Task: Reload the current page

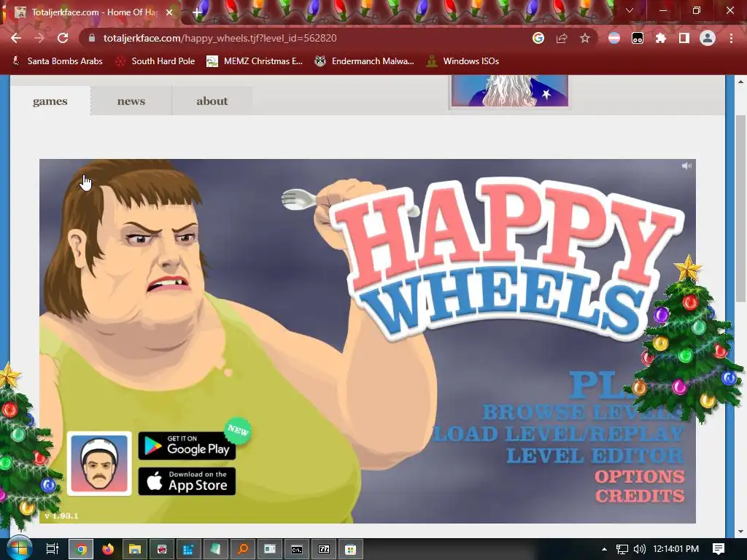Action: (x=63, y=38)
